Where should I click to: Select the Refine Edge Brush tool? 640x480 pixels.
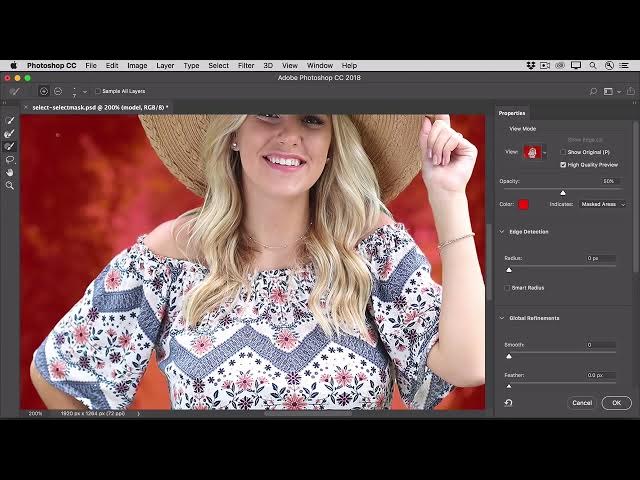pyautogui.click(x=10, y=133)
